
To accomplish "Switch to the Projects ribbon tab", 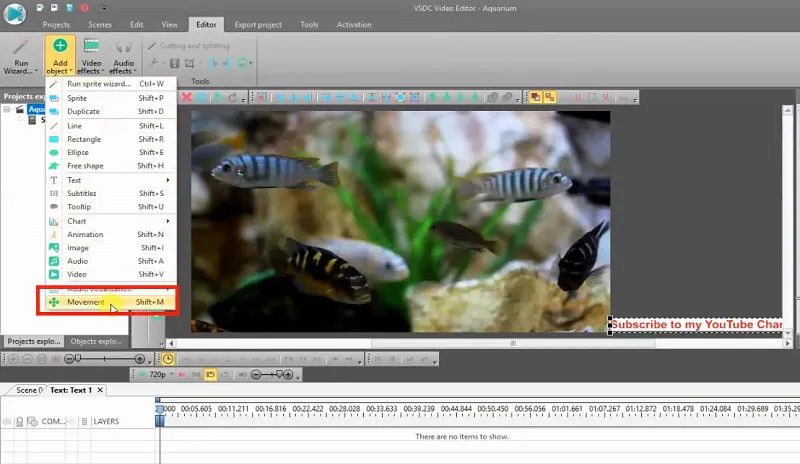I will click(x=56, y=25).
